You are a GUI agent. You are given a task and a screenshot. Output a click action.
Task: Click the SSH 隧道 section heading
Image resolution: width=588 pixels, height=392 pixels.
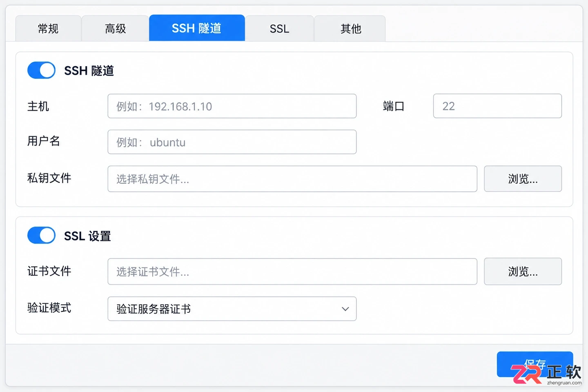89,71
